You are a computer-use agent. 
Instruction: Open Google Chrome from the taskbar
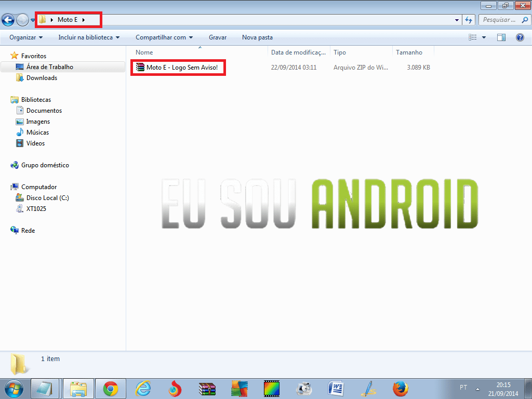tap(110, 388)
